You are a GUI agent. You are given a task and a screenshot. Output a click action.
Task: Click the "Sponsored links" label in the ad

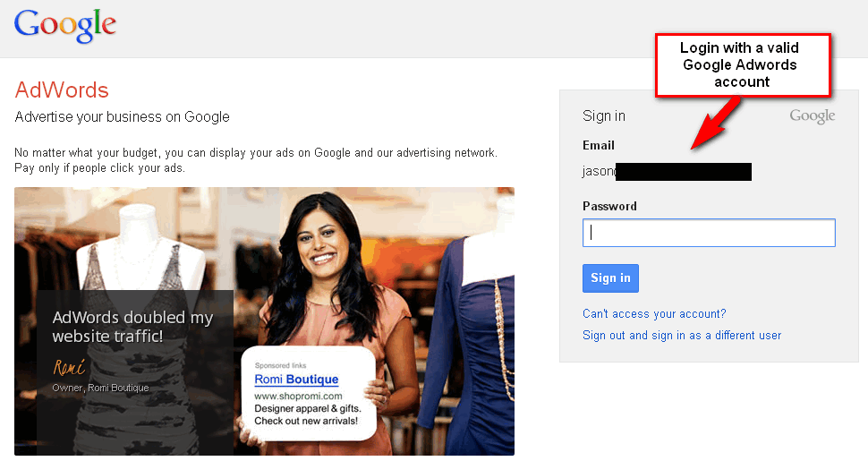[281, 365]
